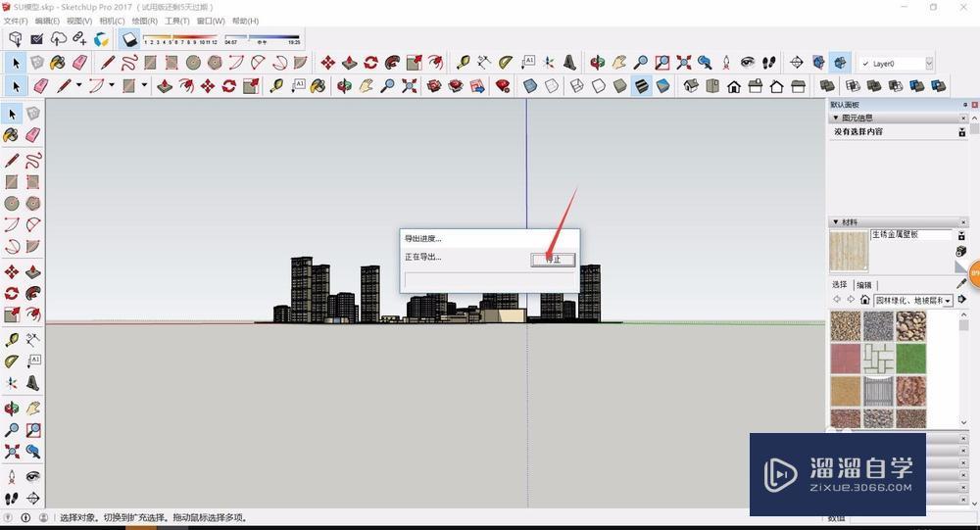Image resolution: width=980 pixels, height=530 pixels.
Task: Switch to the 编辑 tab in Materials
Action: click(x=863, y=285)
